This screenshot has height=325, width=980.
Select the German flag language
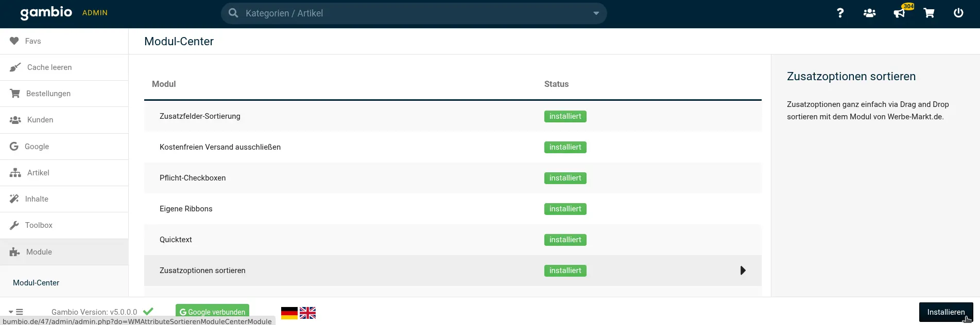pos(289,313)
